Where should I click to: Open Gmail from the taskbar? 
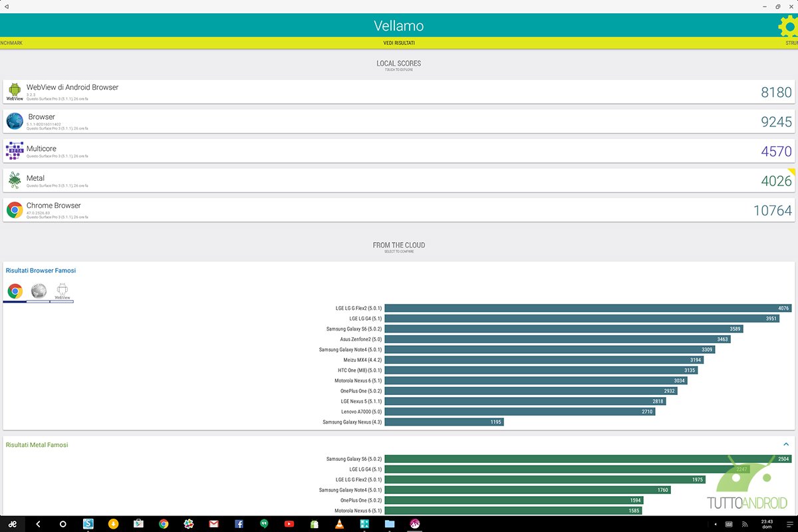tap(213, 524)
